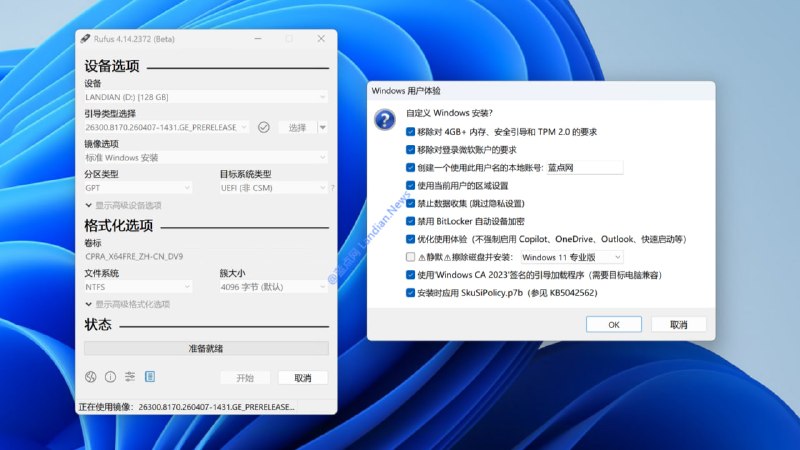
Task: Toggle disable data collection checkbox
Action: click(410, 203)
